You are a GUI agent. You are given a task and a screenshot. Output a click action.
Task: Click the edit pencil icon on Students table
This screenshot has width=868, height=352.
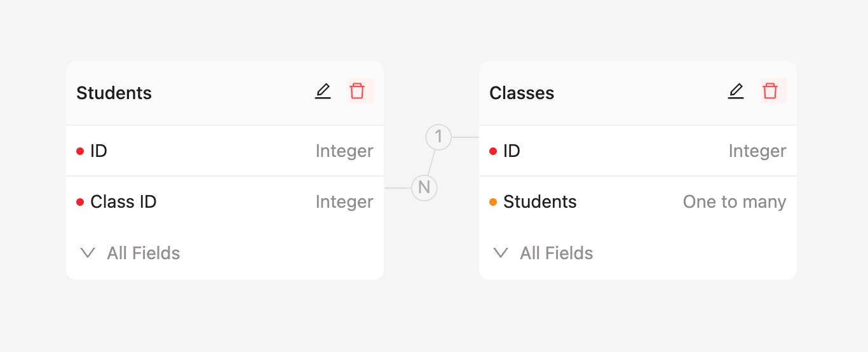point(323,91)
